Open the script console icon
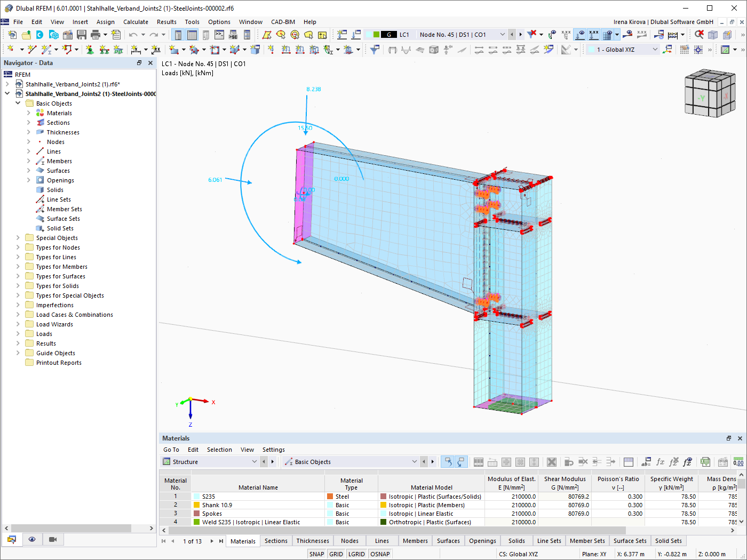 219,35
